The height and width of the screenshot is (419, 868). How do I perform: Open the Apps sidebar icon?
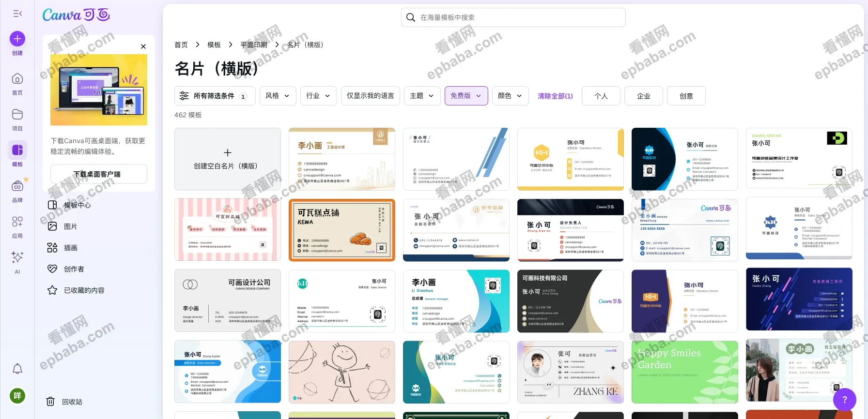coord(17,222)
